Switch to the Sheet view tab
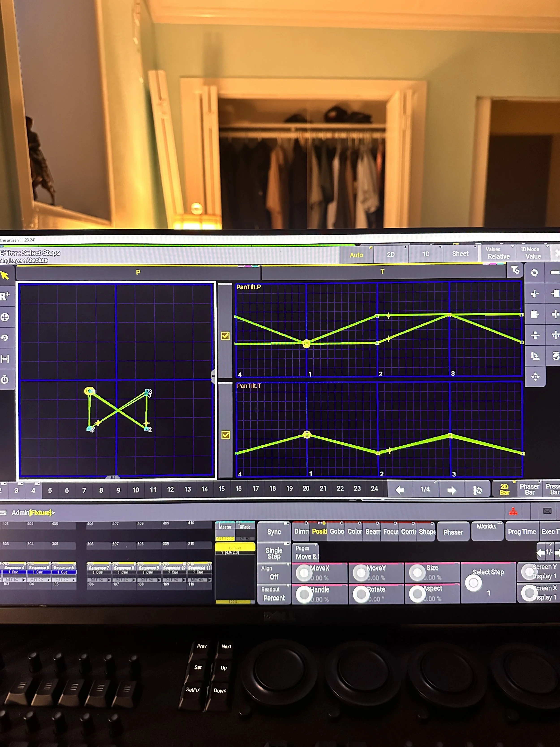560x747 pixels. (x=460, y=254)
